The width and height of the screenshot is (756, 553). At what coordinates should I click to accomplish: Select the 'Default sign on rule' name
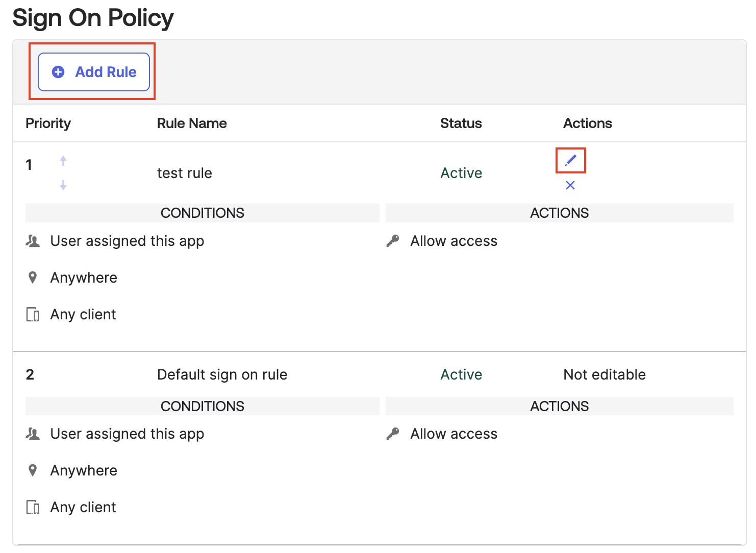(x=222, y=374)
